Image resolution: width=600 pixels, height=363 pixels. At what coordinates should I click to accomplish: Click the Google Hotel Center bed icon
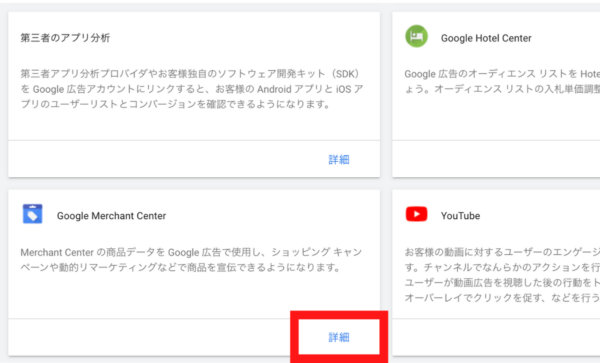416,36
